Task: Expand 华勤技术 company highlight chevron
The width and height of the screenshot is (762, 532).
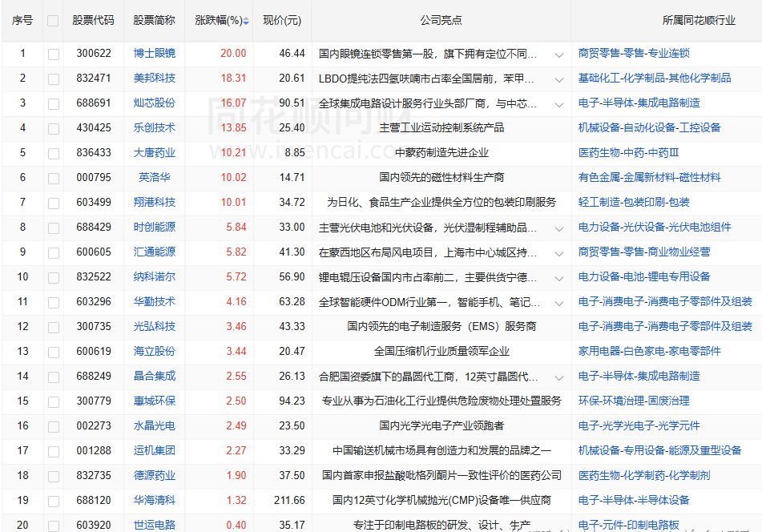Action: (558, 303)
